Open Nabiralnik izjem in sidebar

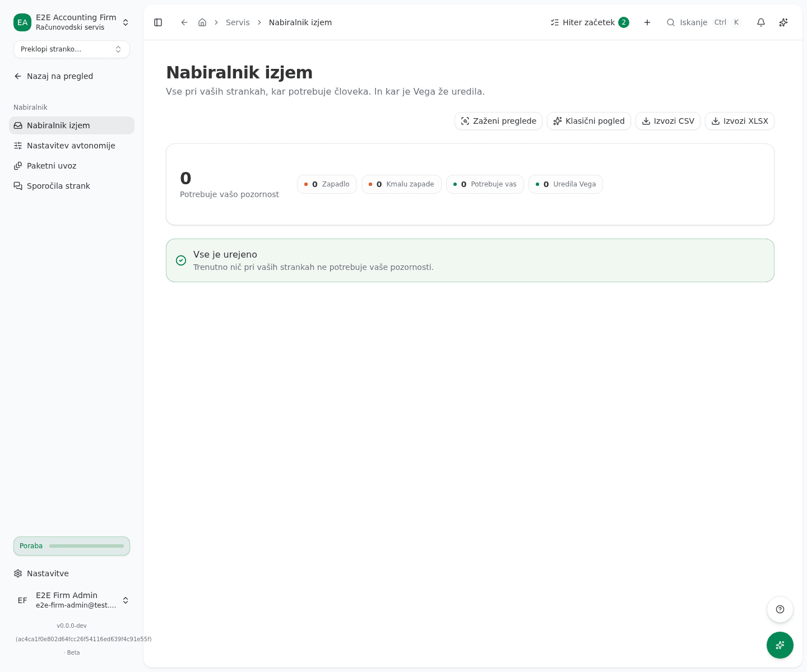coord(72,125)
